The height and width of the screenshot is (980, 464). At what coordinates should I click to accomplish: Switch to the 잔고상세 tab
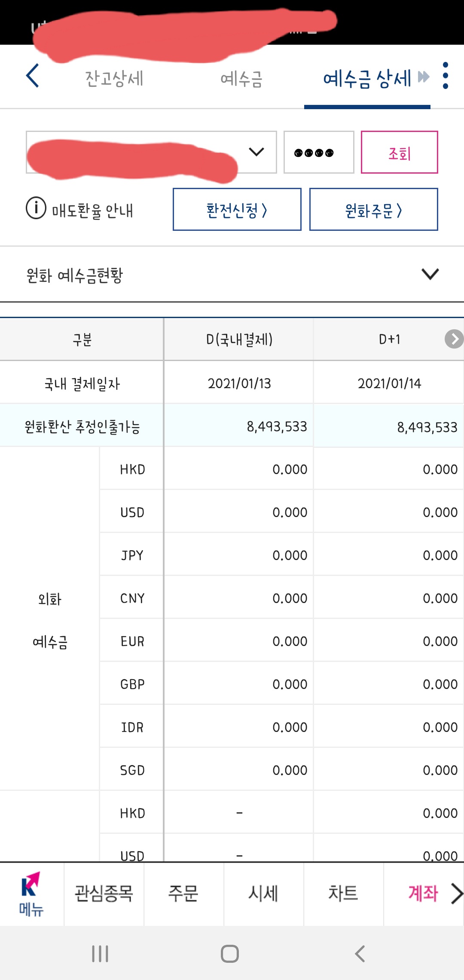tap(114, 79)
